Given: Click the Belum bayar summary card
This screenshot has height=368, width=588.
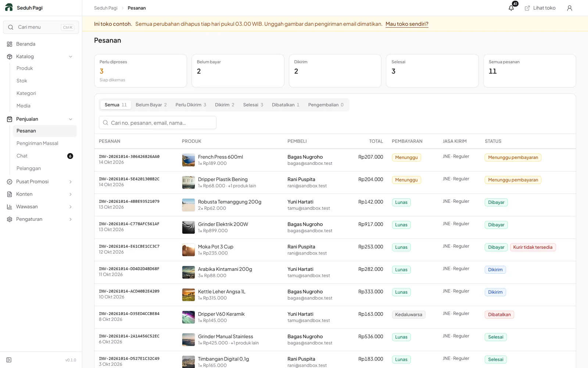Looking at the screenshot, I should click(238, 71).
